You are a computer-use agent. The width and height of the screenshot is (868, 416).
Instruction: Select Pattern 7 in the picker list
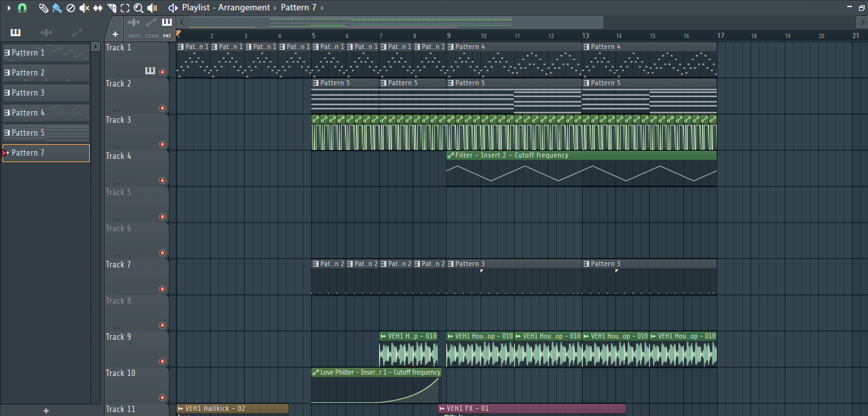(x=46, y=153)
